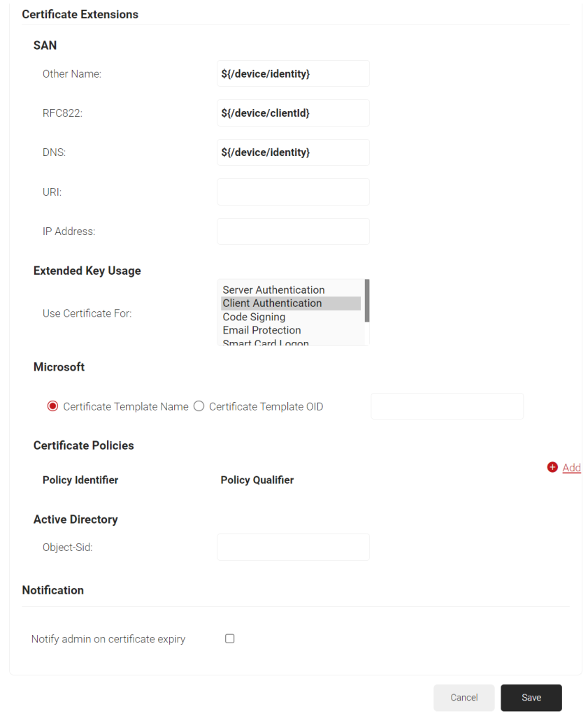This screenshot has height=716, width=588.
Task: Focus the DNS input field
Action: [x=293, y=152]
